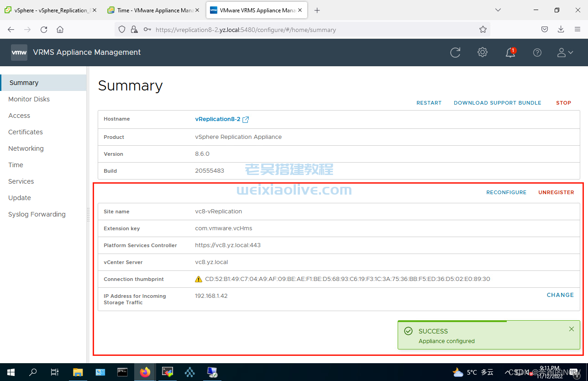Open the help question mark icon
588x381 pixels.
click(x=537, y=53)
